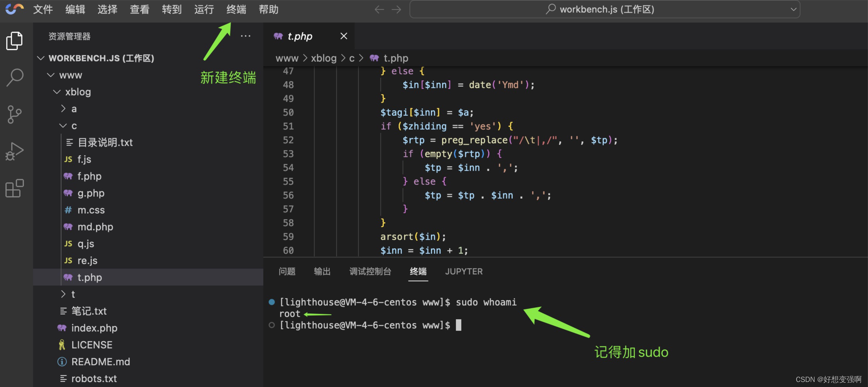Open the 选择 menu
Screen dimensions: 868x387
[107, 9]
